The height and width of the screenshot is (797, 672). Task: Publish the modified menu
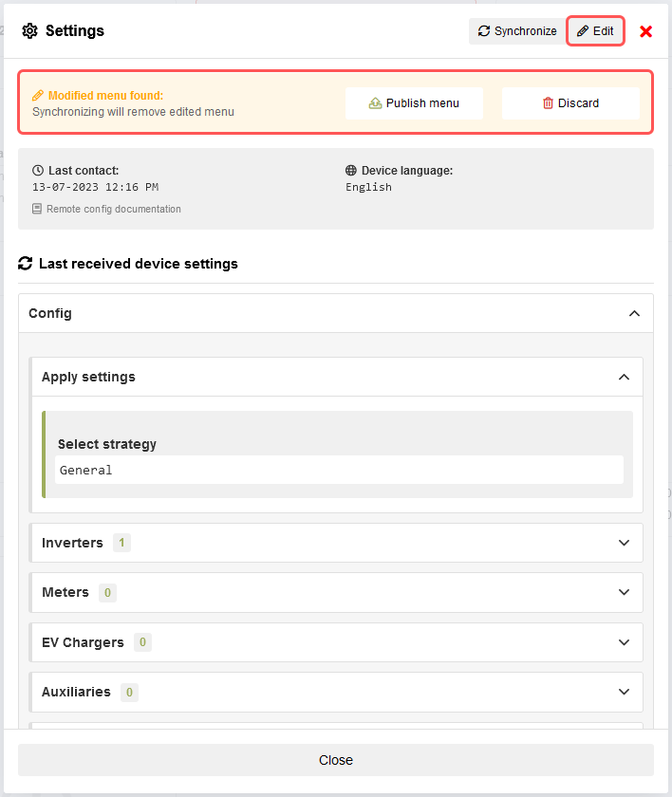(414, 103)
